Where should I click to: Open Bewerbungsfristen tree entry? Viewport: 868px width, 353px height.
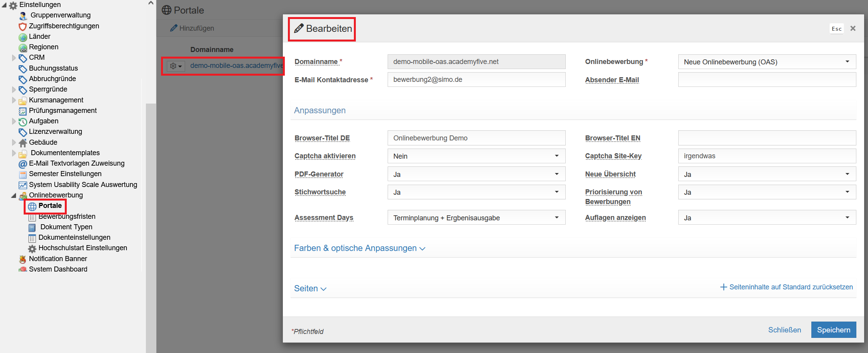67,216
